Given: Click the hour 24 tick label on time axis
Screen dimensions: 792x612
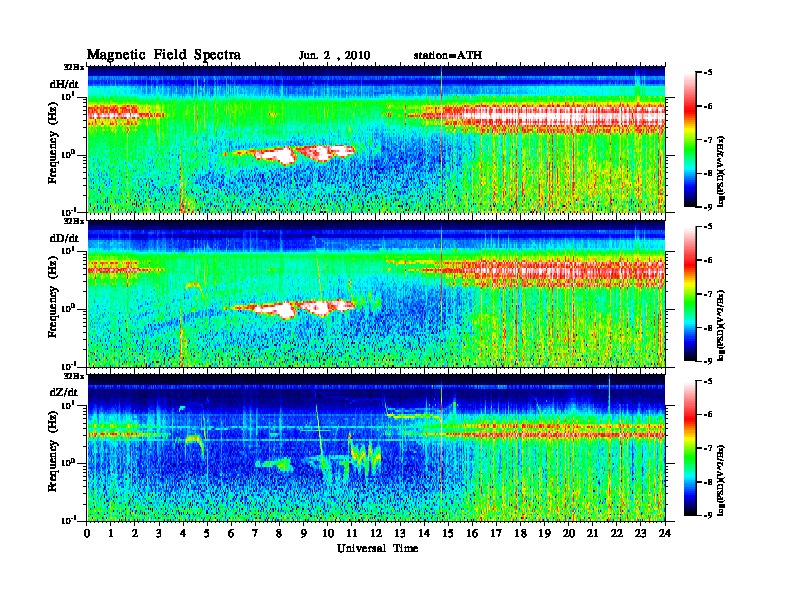Looking at the screenshot, I should pos(665,534).
